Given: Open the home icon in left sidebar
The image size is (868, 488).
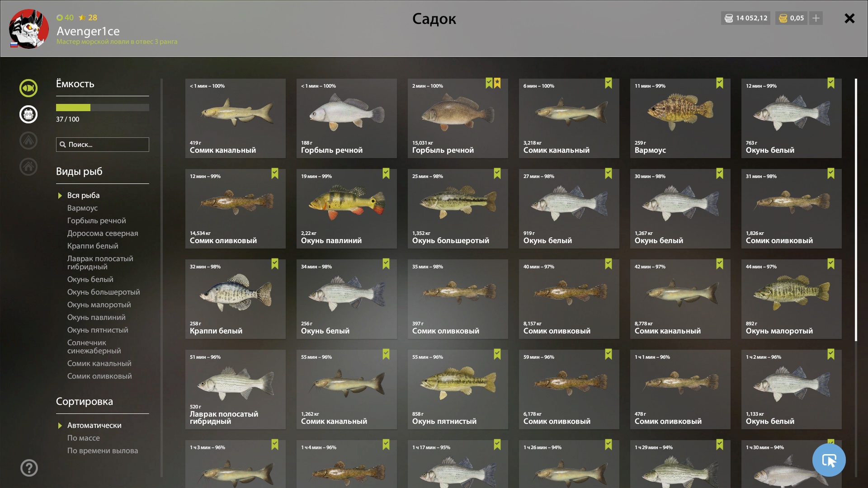Looking at the screenshot, I should click(x=28, y=167).
